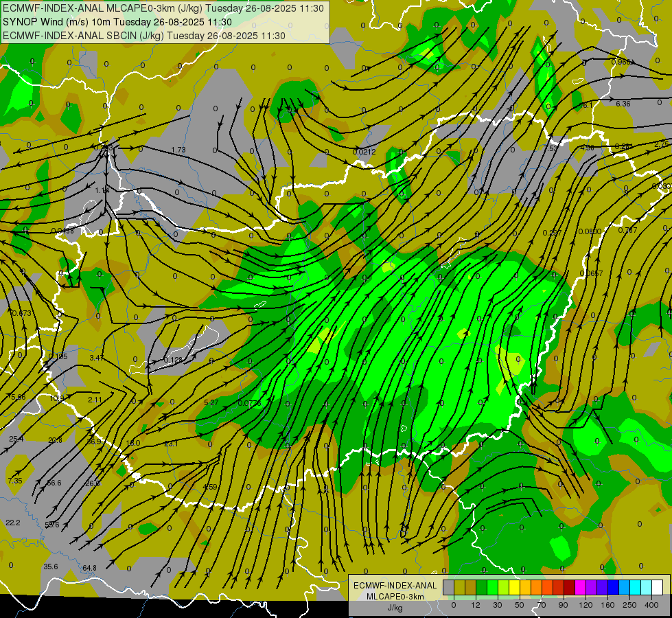Image resolution: width=672 pixels, height=618 pixels.
Task: Click the map value 5.27
Action: click(211, 402)
